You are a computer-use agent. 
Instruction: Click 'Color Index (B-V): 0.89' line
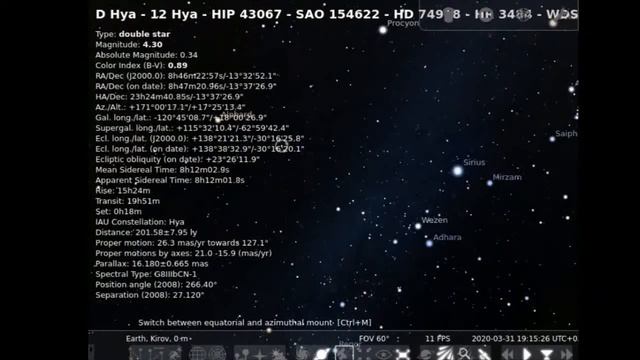[x=141, y=65]
